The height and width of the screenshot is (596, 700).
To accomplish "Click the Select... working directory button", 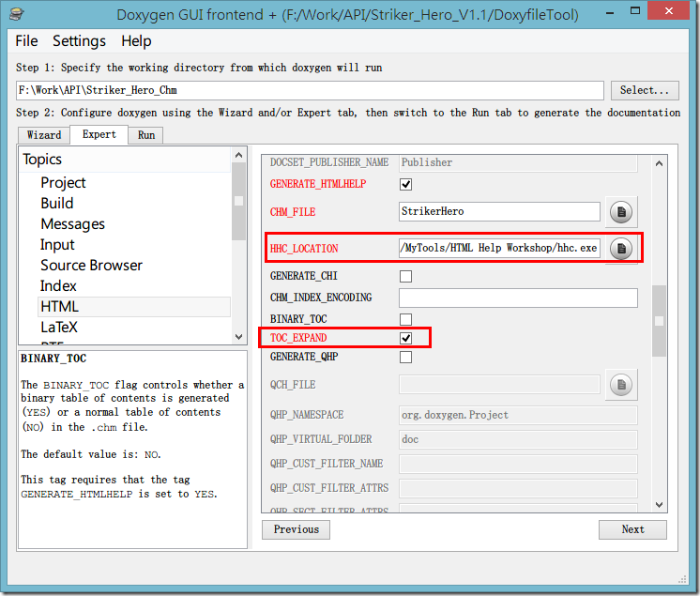I will (x=645, y=90).
